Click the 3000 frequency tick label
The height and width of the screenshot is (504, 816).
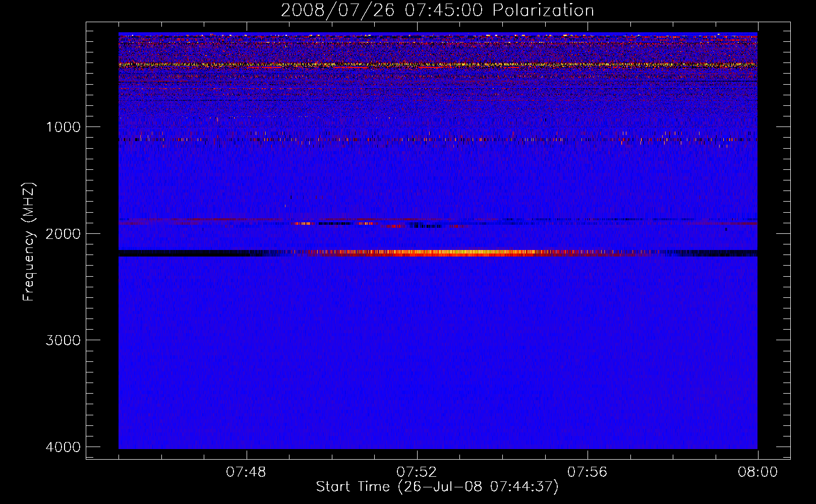[x=63, y=340]
